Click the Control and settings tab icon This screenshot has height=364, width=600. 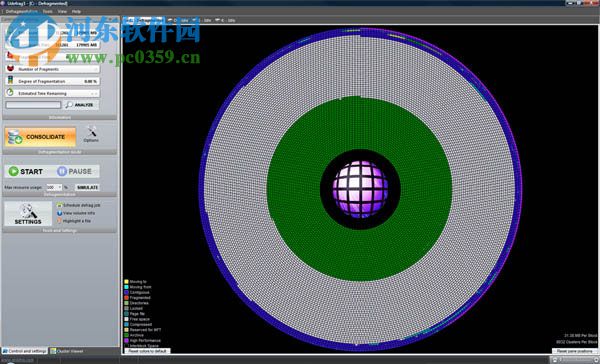[5, 351]
